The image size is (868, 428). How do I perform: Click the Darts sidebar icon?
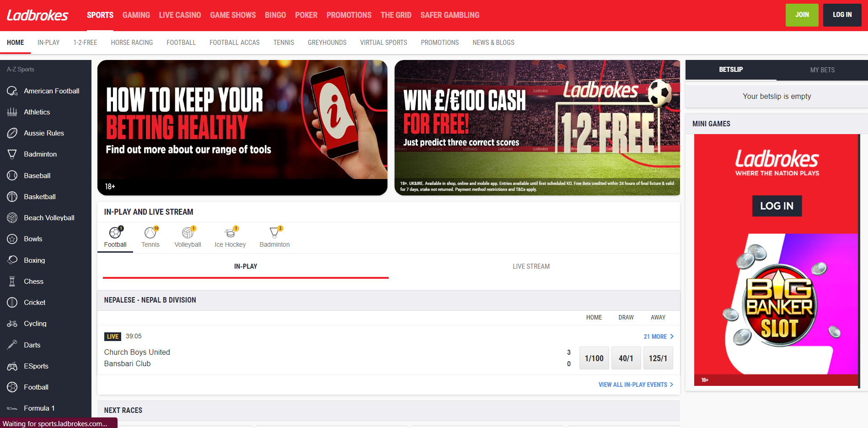(12, 345)
